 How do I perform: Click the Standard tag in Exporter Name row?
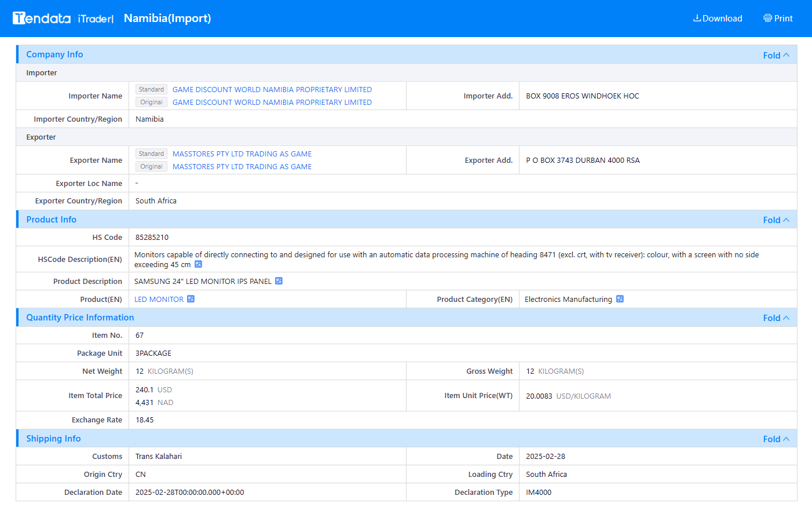coord(151,154)
